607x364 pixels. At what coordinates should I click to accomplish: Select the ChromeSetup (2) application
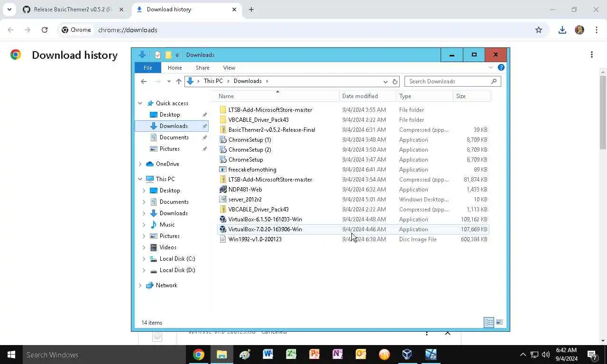pos(353,150)
